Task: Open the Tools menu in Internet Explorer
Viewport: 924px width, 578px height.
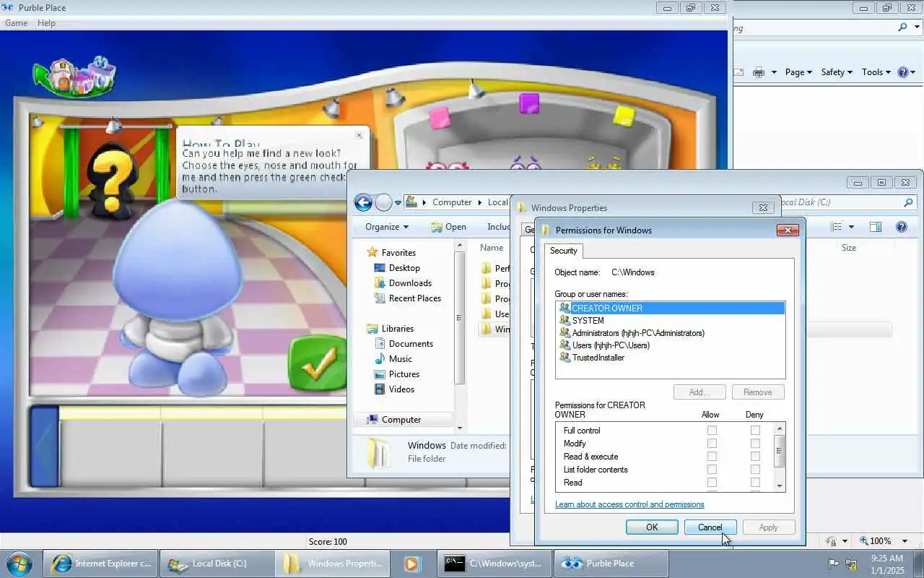Action: (x=876, y=72)
